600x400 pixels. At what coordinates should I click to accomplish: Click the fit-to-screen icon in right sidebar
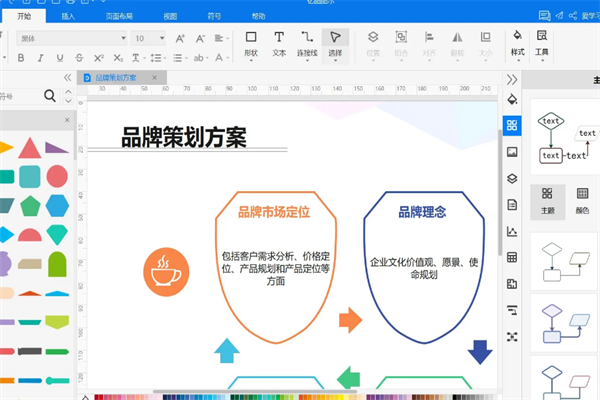[512, 337]
